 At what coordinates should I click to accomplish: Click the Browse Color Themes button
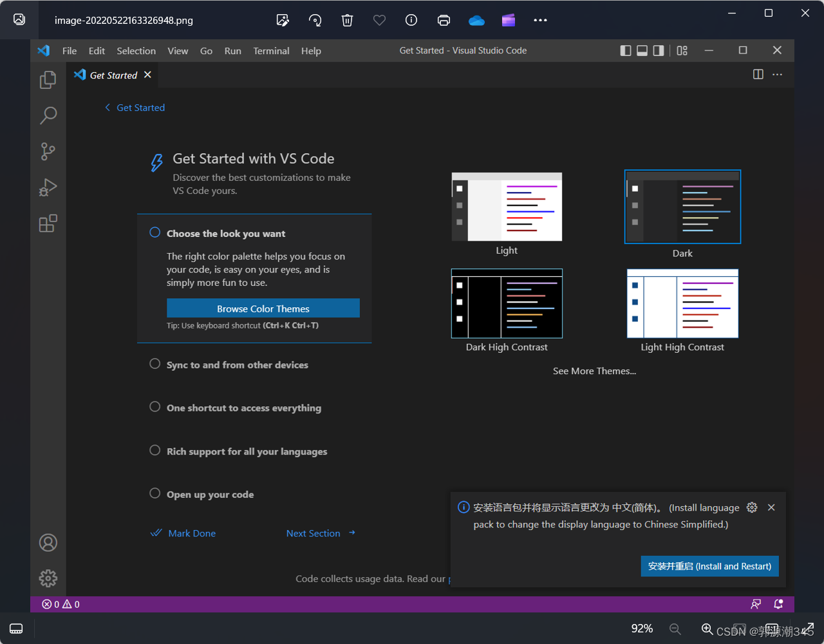(x=263, y=308)
